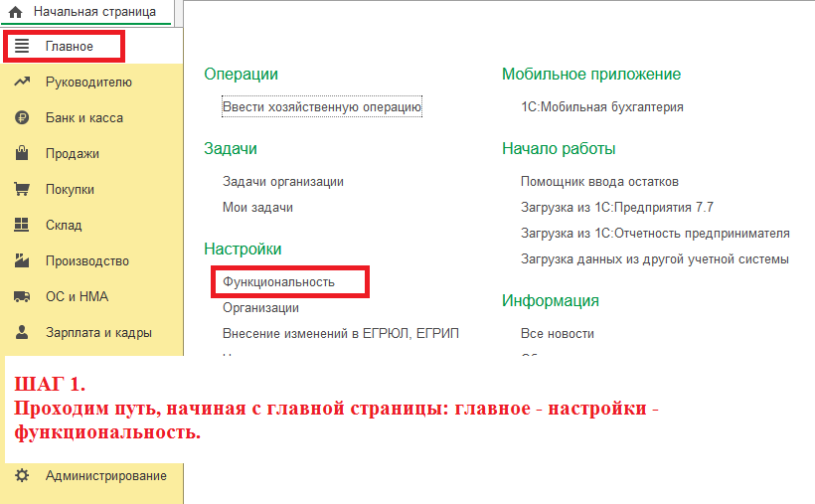Screen dimensions: 815x504
Task: Open Помощник ввода остатков
Action: (x=599, y=182)
